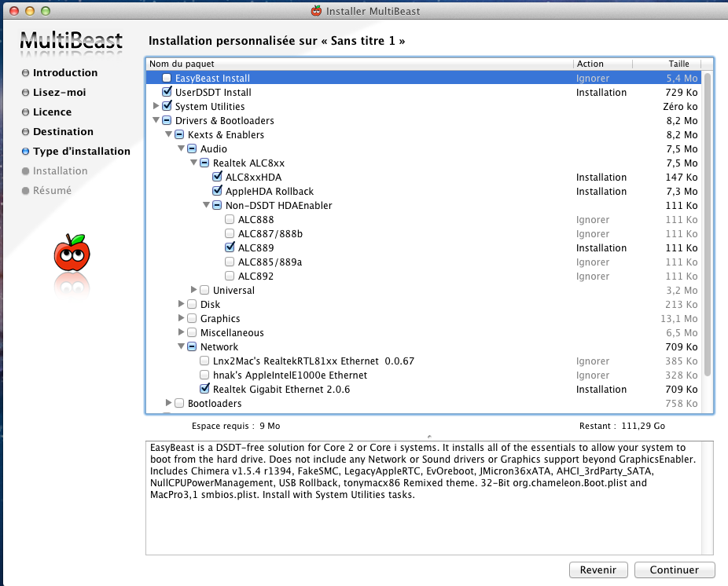
Task: Expand the Graphics disclosure triangle
Action: pos(181,318)
